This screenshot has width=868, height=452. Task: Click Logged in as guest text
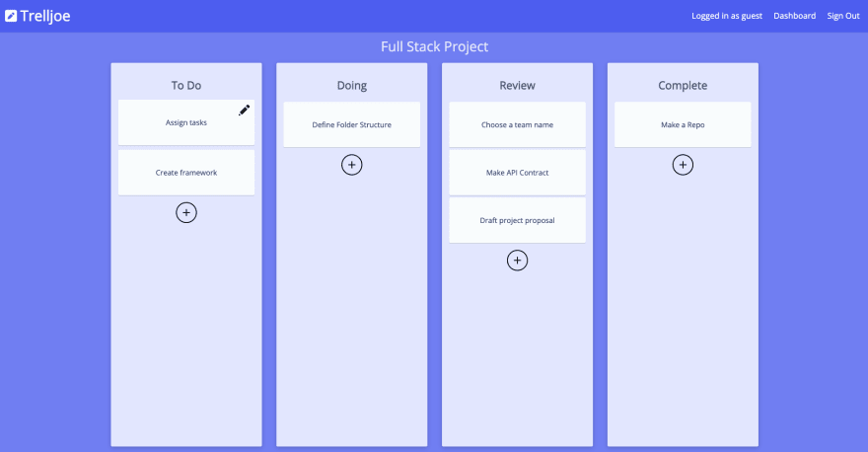point(727,16)
